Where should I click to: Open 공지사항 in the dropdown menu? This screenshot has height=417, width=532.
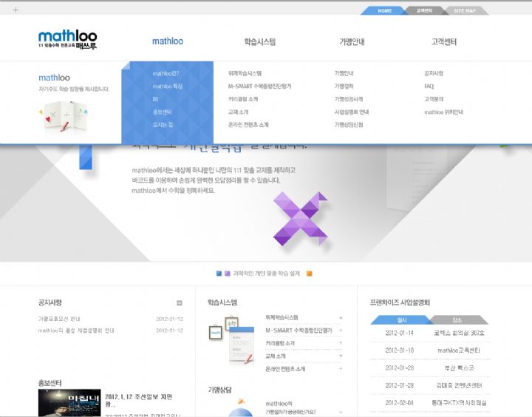point(434,73)
